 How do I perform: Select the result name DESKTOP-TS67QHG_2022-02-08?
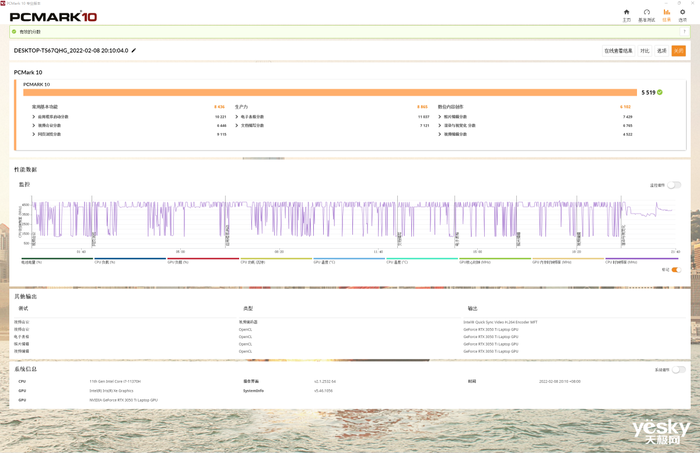coord(71,50)
